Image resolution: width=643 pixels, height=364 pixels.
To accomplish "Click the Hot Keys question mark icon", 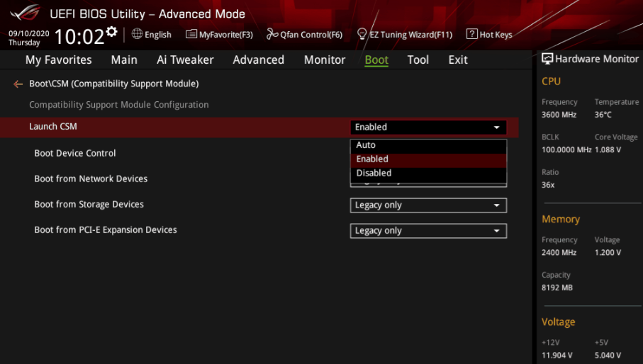I will click(471, 34).
